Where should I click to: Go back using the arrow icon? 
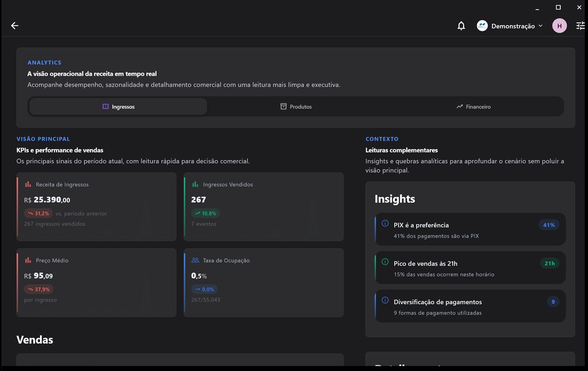15,26
